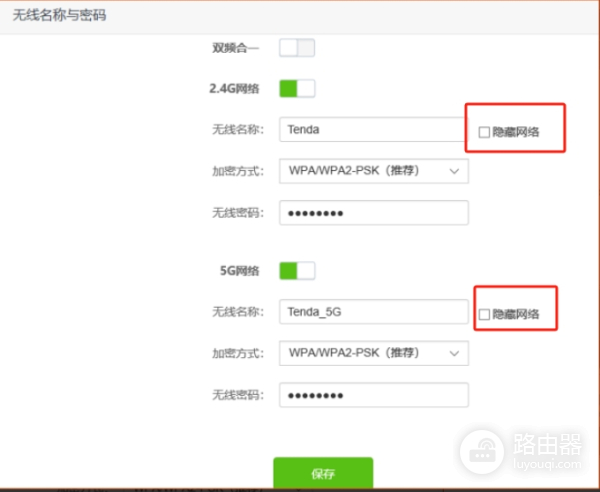Click the 无线名称 field containing Tenda

click(373, 129)
